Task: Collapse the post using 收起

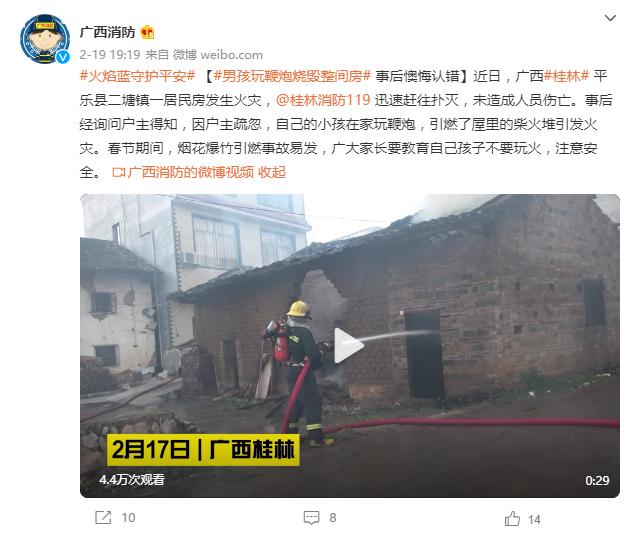Action: click(x=272, y=172)
